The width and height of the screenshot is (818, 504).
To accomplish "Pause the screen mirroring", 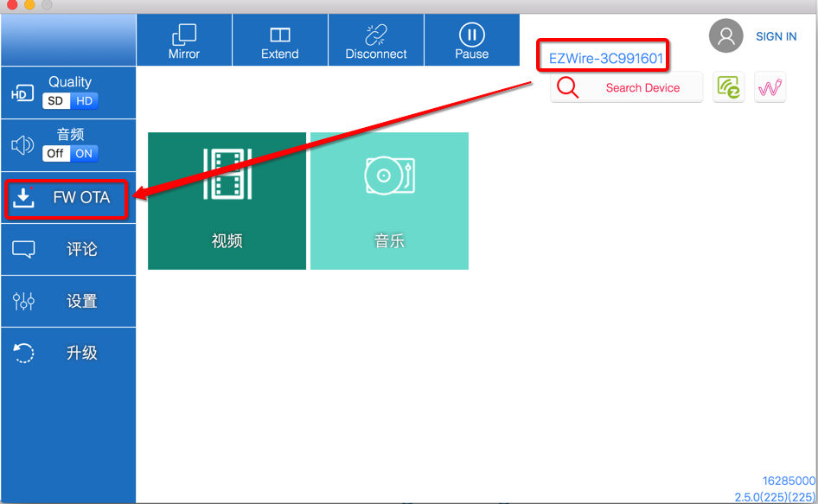I will [471, 40].
